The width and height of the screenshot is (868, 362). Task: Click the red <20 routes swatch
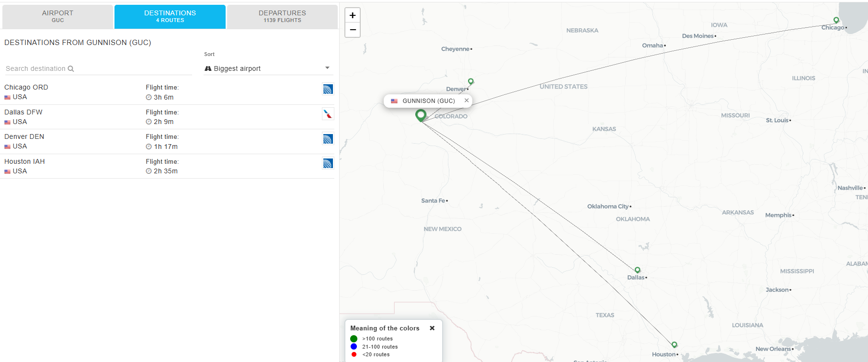pos(354,354)
